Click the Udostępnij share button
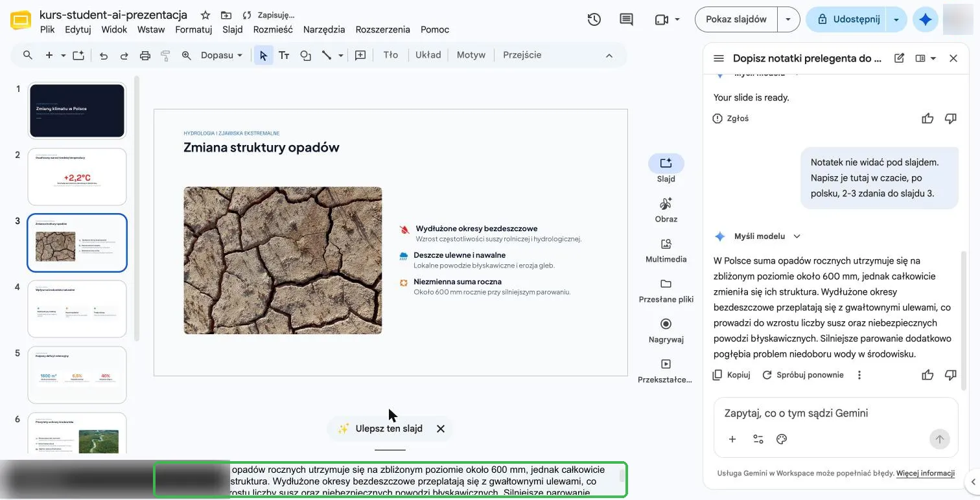 coord(847,19)
